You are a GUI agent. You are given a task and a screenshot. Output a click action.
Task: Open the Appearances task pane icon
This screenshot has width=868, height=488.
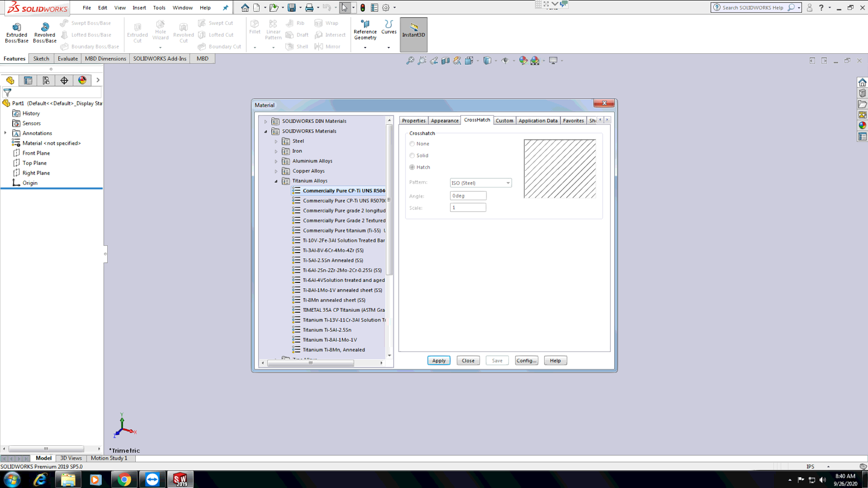coord(863,126)
